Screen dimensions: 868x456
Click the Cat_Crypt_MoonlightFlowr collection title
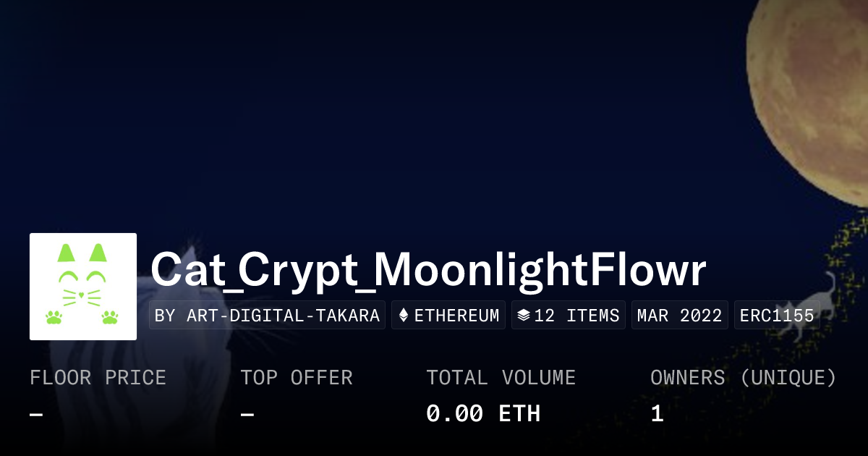(428, 271)
